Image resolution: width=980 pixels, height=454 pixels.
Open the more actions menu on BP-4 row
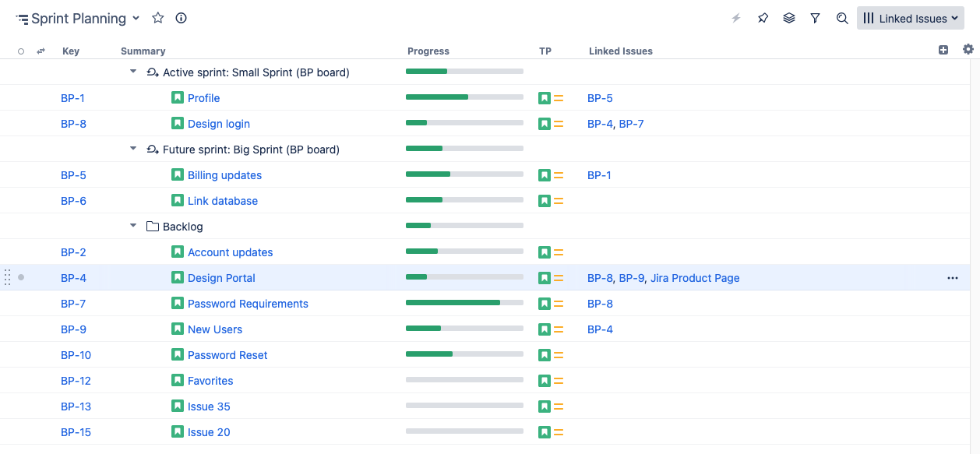click(x=952, y=278)
